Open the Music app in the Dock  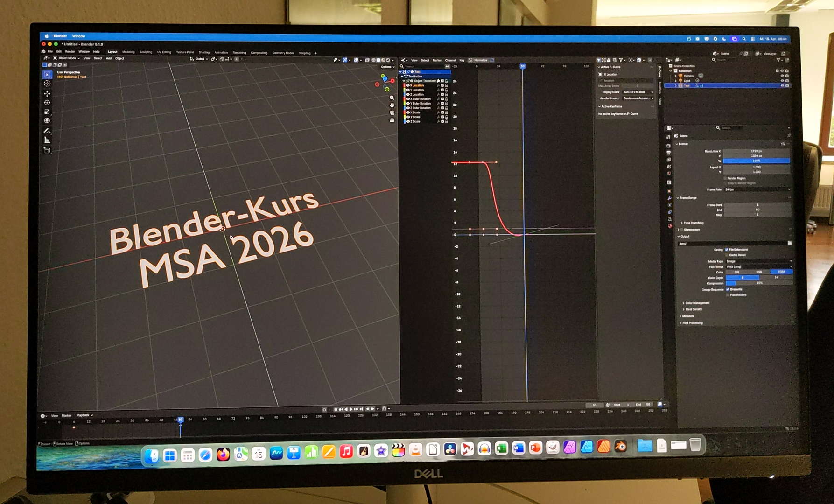pyautogui.click(x=346, y=451)
